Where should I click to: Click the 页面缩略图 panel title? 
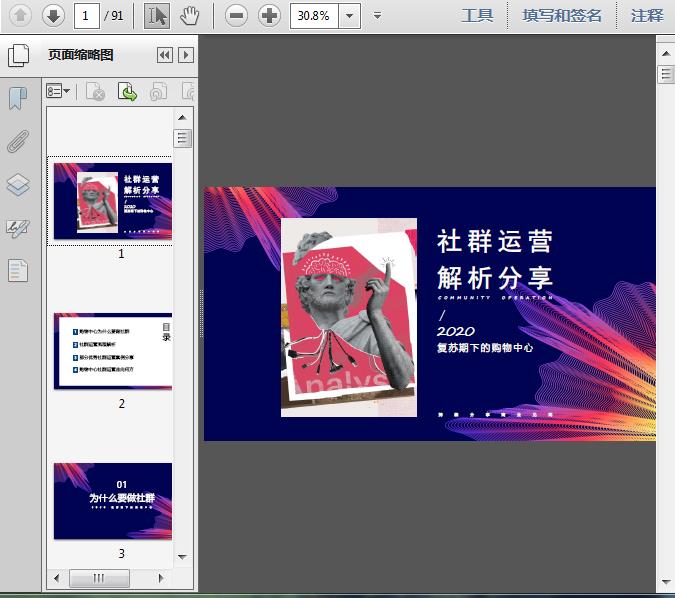[x=81, y=55]
